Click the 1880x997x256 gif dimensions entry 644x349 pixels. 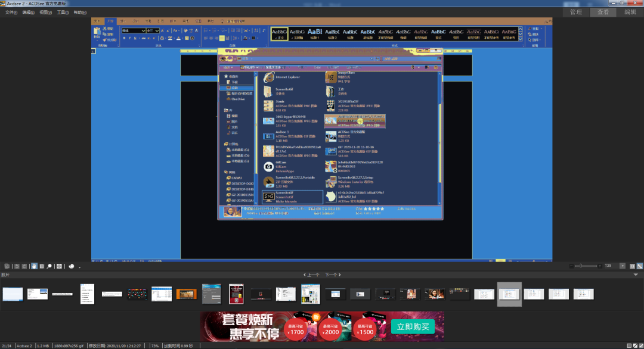69,345
